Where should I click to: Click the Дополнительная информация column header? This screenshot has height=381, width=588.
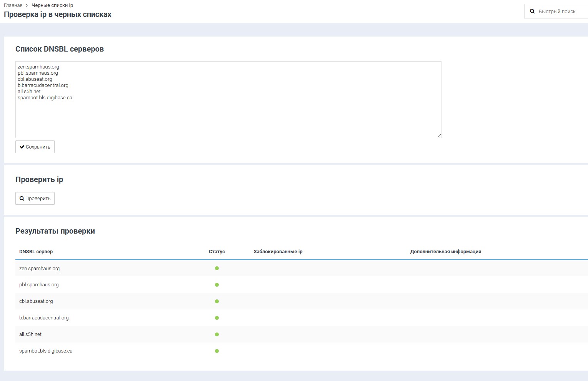(x=446, y=252)
